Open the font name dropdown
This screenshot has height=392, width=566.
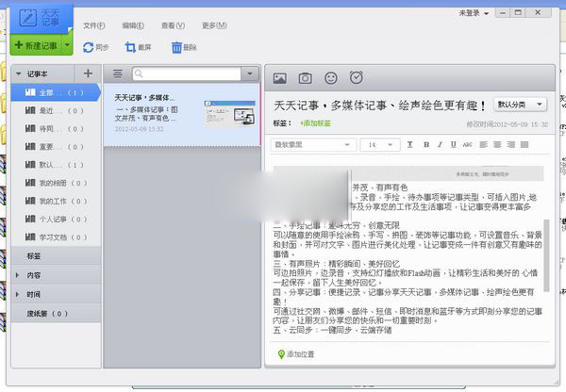point(312,144)
